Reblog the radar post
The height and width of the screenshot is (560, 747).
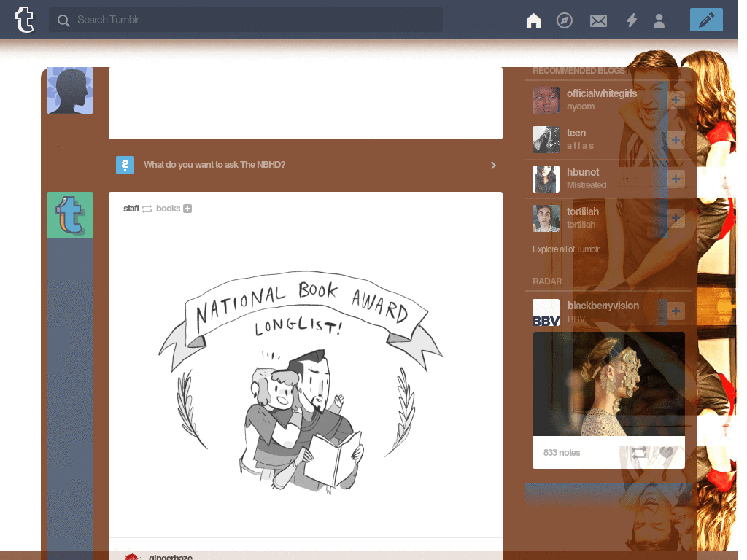(x=639, y=452)
